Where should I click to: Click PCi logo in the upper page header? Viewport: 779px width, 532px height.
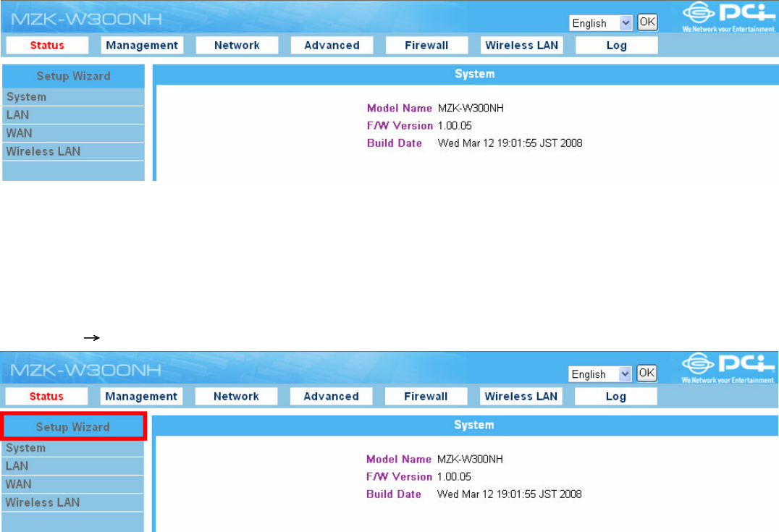click(729, 17)
